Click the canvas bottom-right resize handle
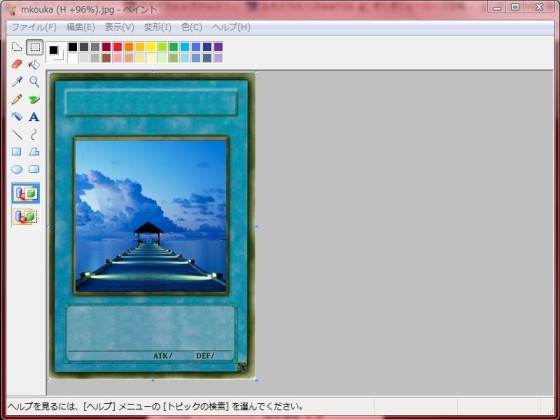Image resolution: width=560 pixels, height=420 pixels. coord(256,380)
